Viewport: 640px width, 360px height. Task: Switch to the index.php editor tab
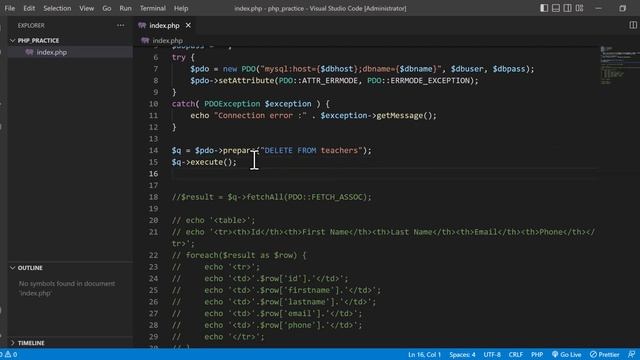[x=164, y=25]
